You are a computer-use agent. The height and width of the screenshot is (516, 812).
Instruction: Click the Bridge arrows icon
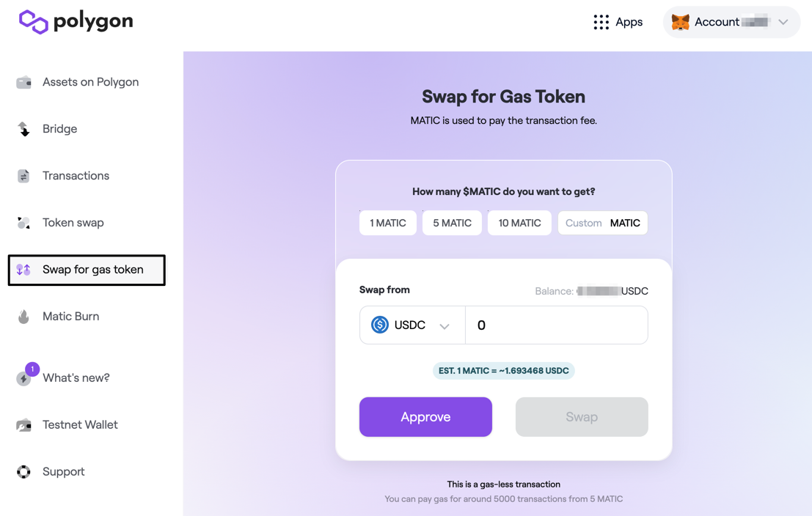[x=23, y=129]
